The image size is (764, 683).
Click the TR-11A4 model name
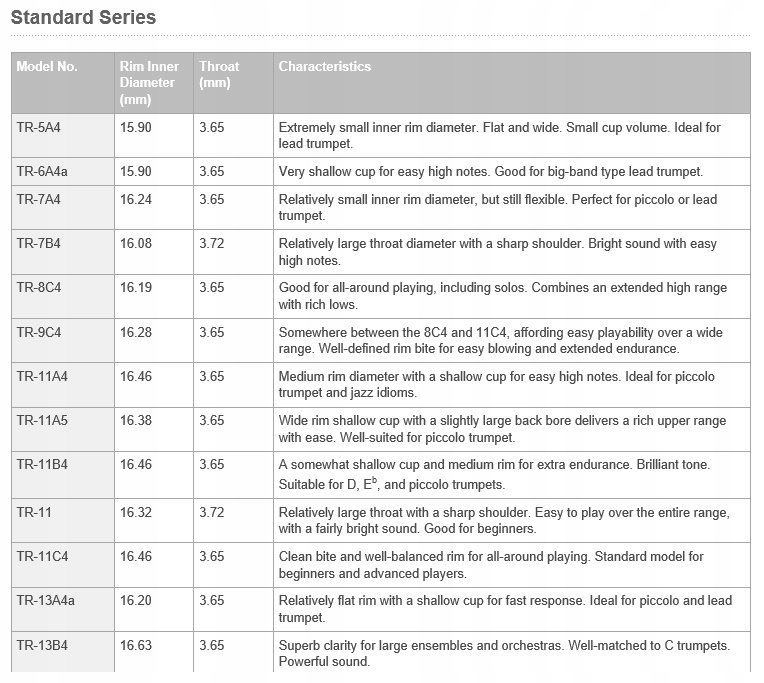[x=42, y=376]
